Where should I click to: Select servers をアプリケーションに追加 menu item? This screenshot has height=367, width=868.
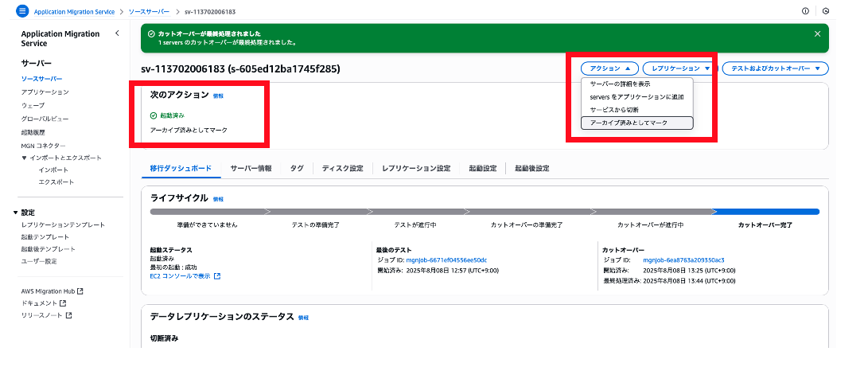(636, 97)
